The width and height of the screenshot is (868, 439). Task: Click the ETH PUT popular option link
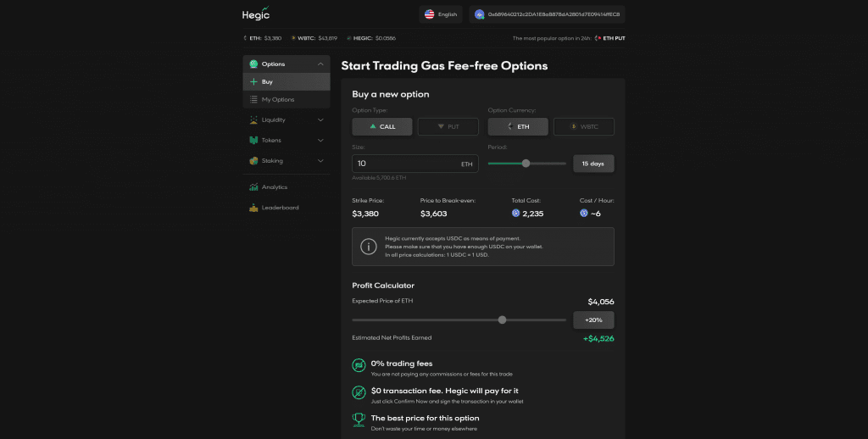tap(609, 38)
